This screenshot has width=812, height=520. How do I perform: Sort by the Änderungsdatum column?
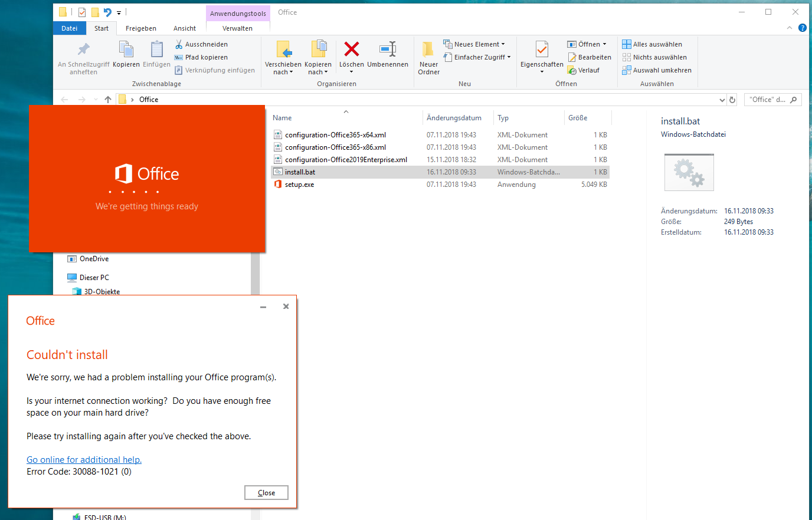click(454, 118)
